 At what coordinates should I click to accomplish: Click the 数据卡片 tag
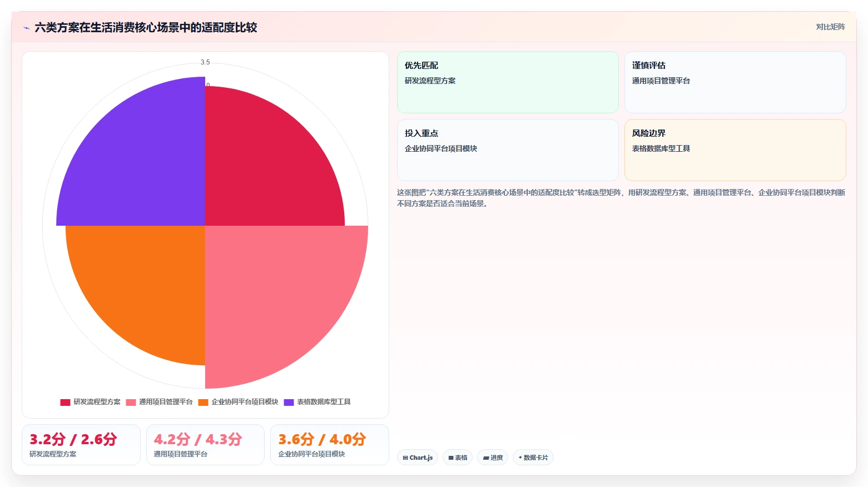click(x=533, y=458)
